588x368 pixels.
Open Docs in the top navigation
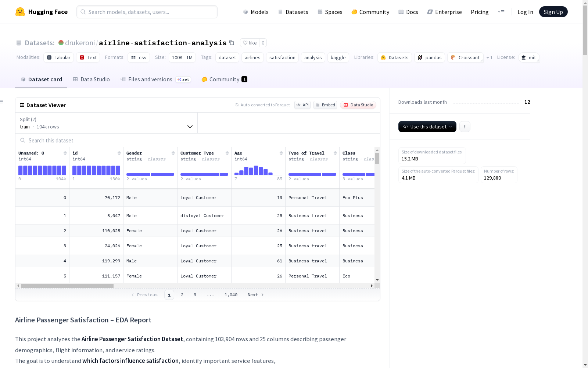pyautogui.click(x=408, y=12)
